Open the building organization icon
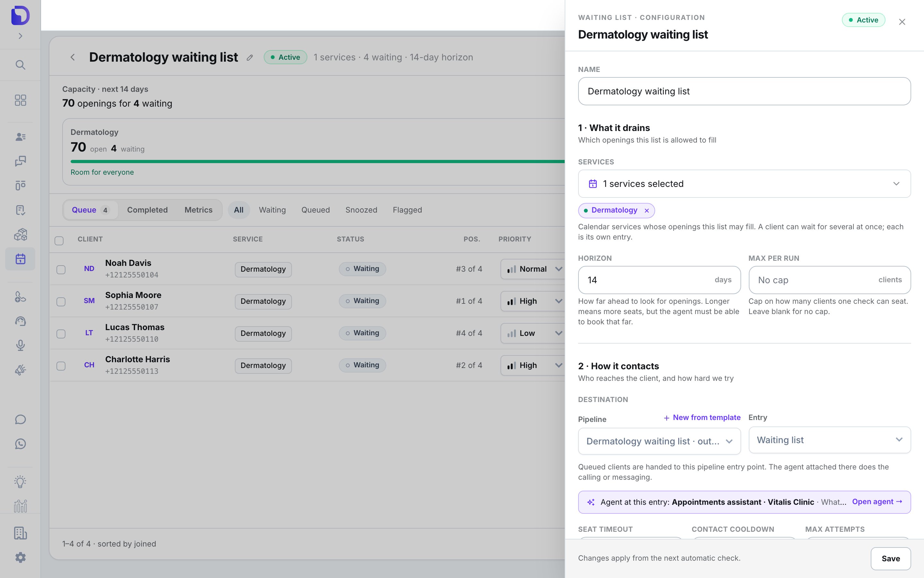Image resolution: width=924 pixels, height=578 pixels. [20, 533]
